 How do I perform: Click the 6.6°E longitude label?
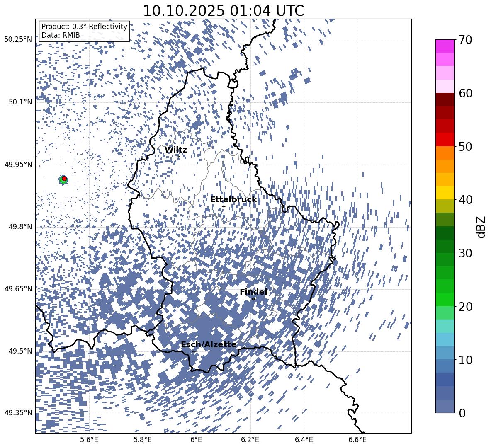click(357, 440)
